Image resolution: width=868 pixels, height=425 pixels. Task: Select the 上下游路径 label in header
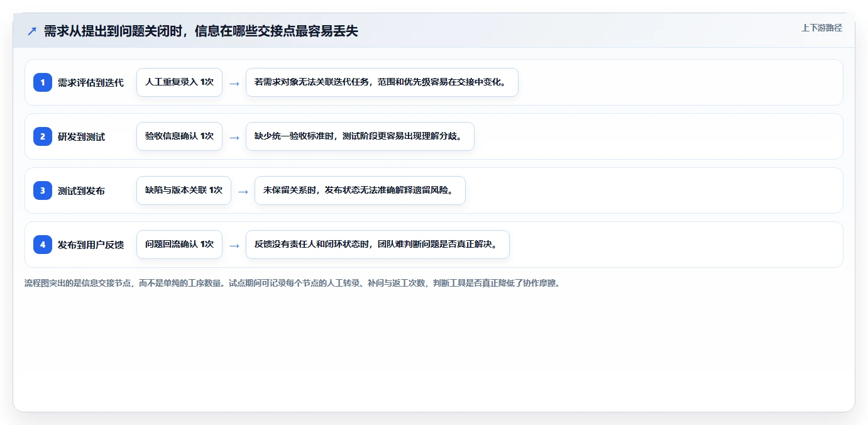coord(821,28)
